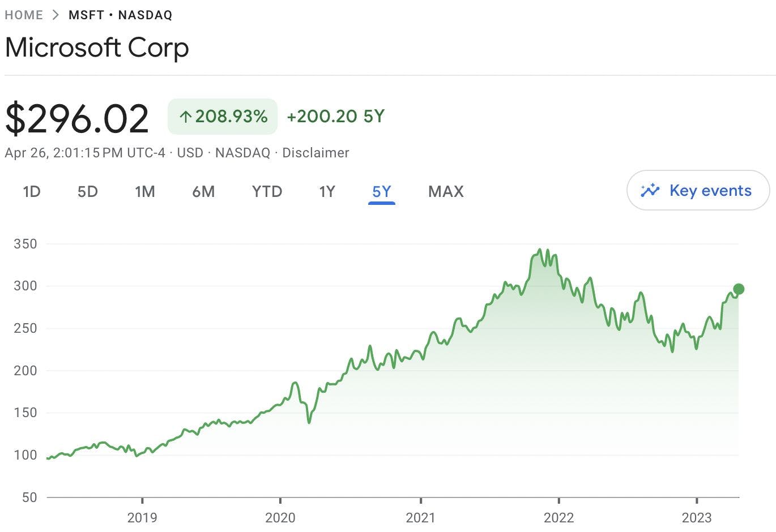Image resolution: width=776 pixels, height=532 pixels.
Task: Click the breadcrumb chevron after HOME
Action: point(56,15)
